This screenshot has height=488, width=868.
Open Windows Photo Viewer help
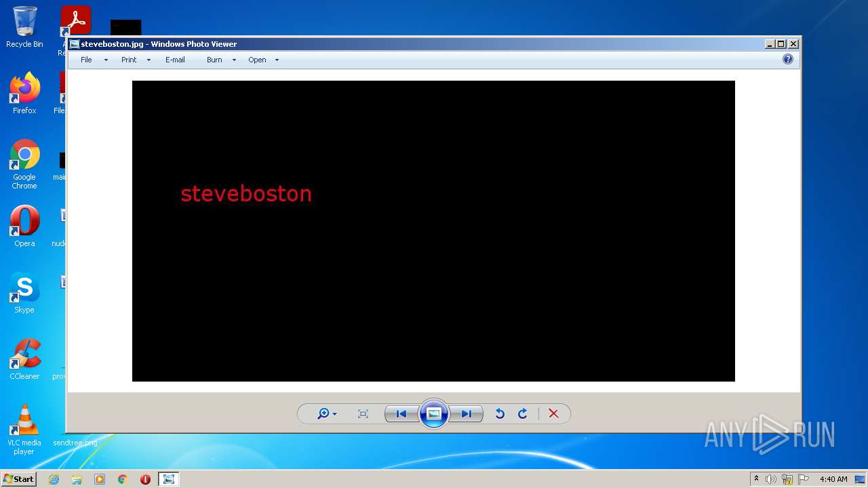point(787,60)
